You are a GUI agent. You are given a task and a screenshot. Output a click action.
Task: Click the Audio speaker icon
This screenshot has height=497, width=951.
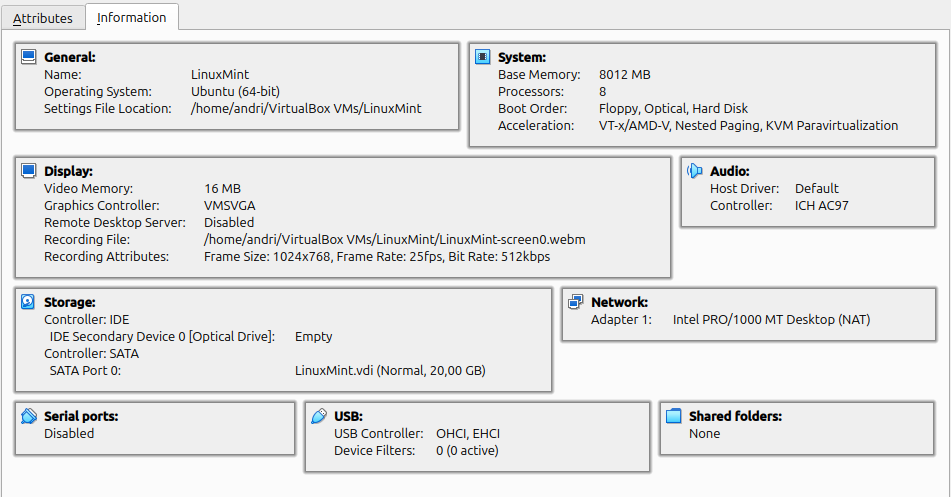[x=694, y=171]
